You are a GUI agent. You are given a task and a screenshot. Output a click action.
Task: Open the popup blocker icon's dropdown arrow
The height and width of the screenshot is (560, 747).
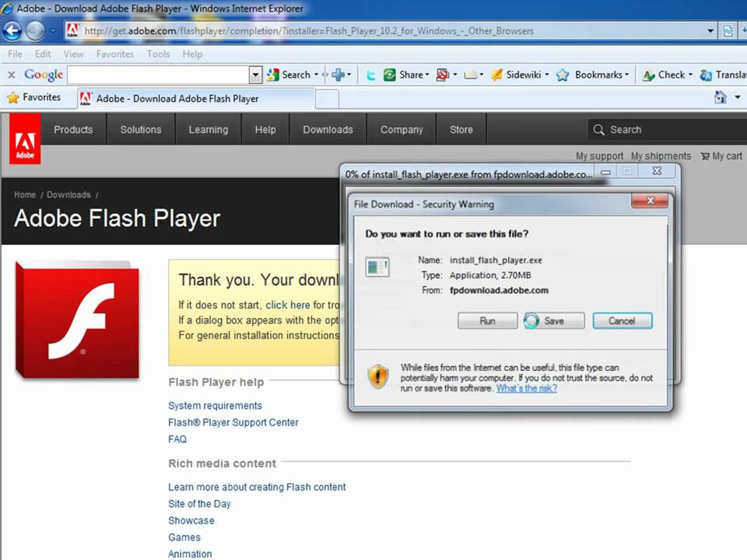point(455,75)
